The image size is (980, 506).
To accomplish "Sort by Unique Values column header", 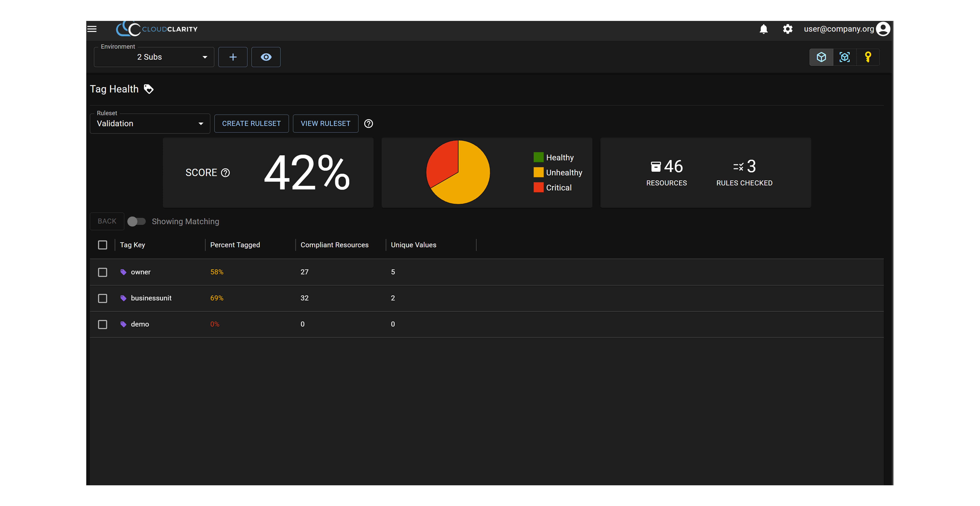I will [x=414, y=245].
